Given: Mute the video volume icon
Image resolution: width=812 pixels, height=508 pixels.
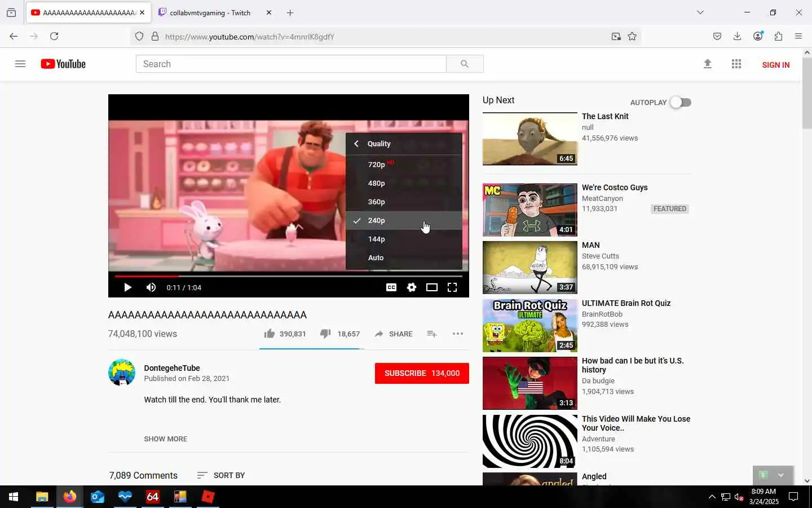Looking at the screenshot, I should click(x=151, y=287).
